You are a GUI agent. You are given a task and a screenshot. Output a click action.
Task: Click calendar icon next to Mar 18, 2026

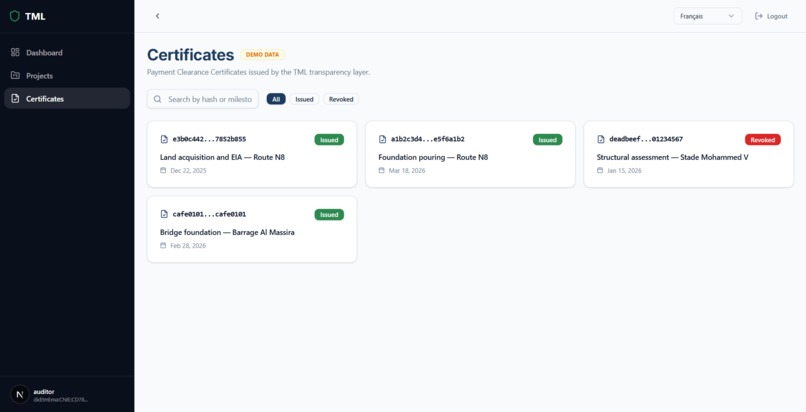381,171
